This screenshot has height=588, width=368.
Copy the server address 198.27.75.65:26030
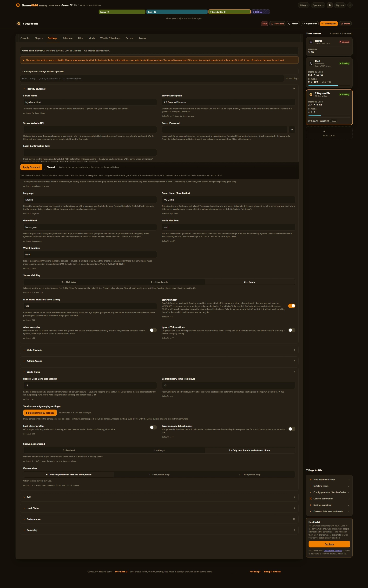pyautogui.click(x=333, y=121)
